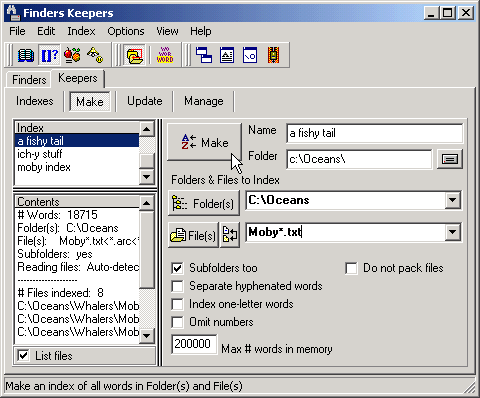The image size is (480, 398).
Task: Click the Contents pane vertical scrollbar thumb
Action: click(146, 249)
